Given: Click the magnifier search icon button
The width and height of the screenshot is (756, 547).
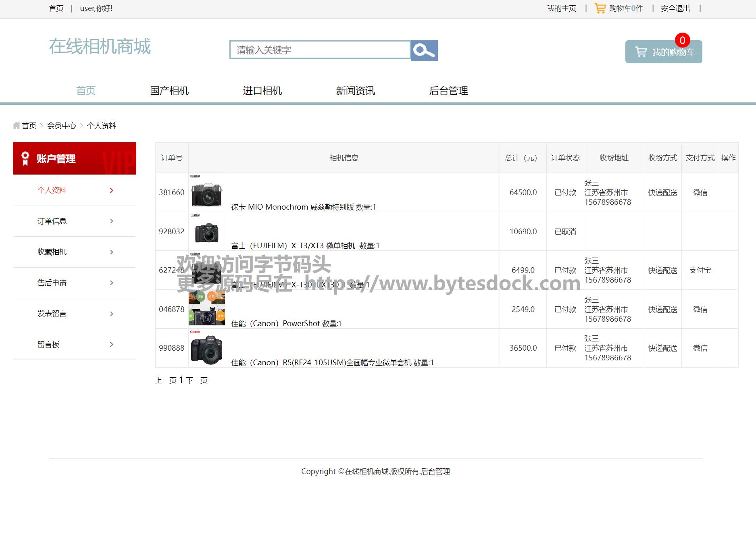Looking at the screenshot, I should pos(424,51).
